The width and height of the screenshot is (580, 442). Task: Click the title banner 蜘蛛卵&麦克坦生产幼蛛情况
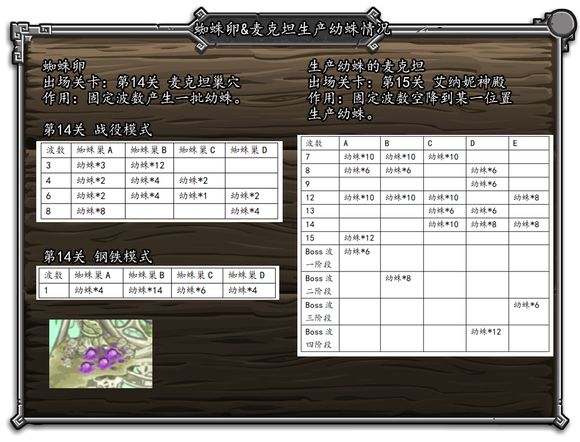click(292, 29)
